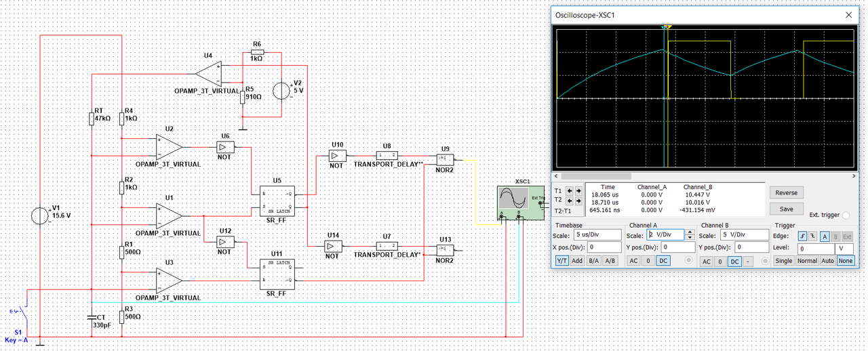This screenshot has width=868, height=351.
Task: Click Channel A terminal indicator circle
Action: point(688,260)
